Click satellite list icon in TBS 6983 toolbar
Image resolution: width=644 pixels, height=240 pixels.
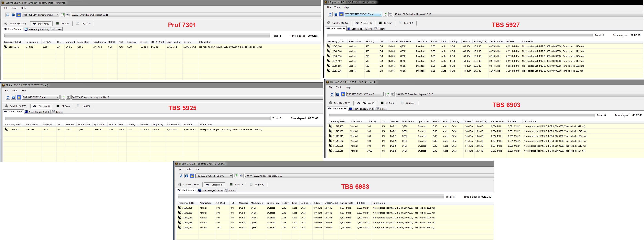(x=241, y=176)
